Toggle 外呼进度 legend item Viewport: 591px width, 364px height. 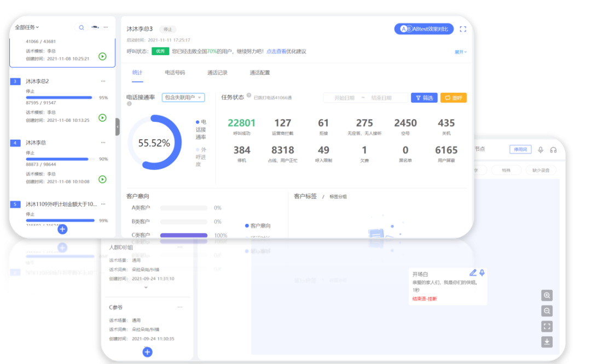[x=201, y=157]
